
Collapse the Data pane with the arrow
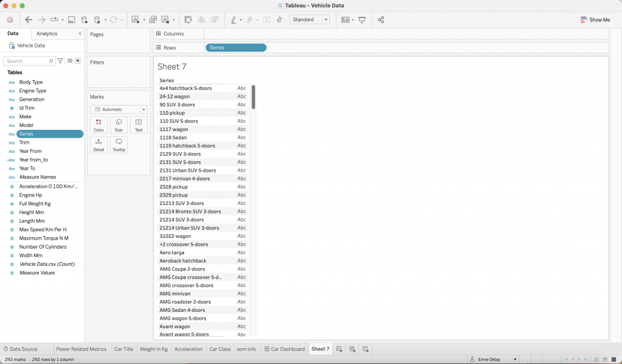tap(80, 34)
